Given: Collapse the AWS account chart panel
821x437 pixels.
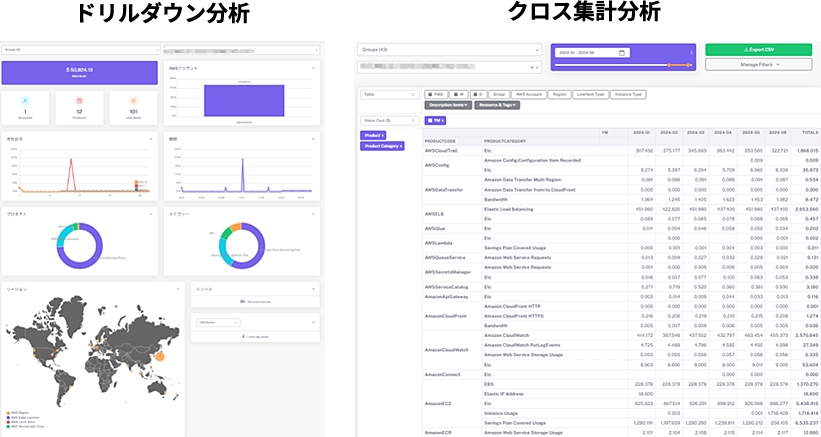Looking at the screenshot, I should point(314,68).
